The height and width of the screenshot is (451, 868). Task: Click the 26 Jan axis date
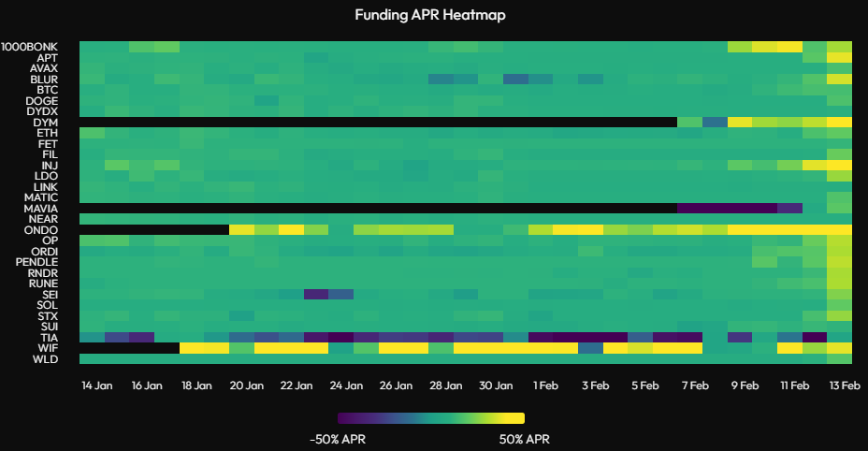pos(396,386)
